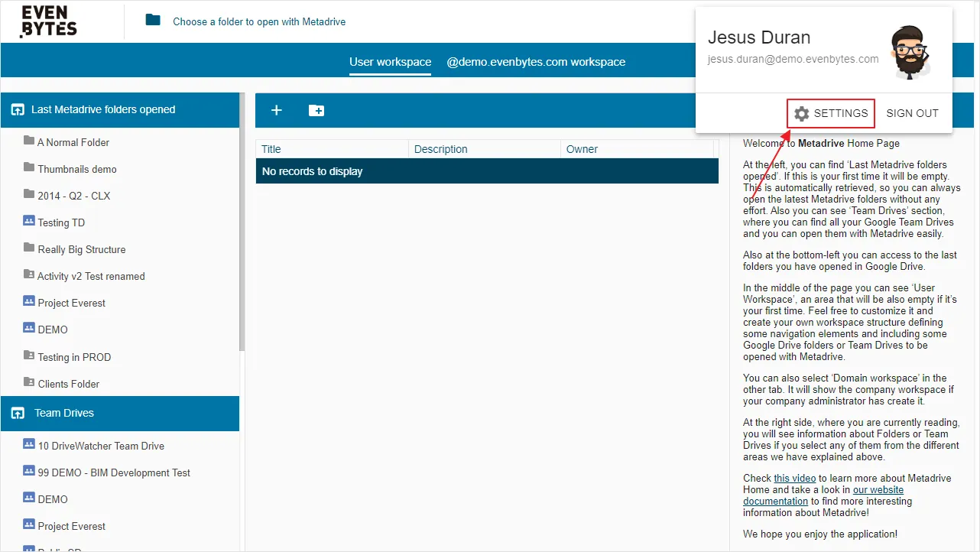Viewport: 980px width, 552px height.
Task: Click team drive icon of recent DEMO
Action: click(x=29, y=329)
